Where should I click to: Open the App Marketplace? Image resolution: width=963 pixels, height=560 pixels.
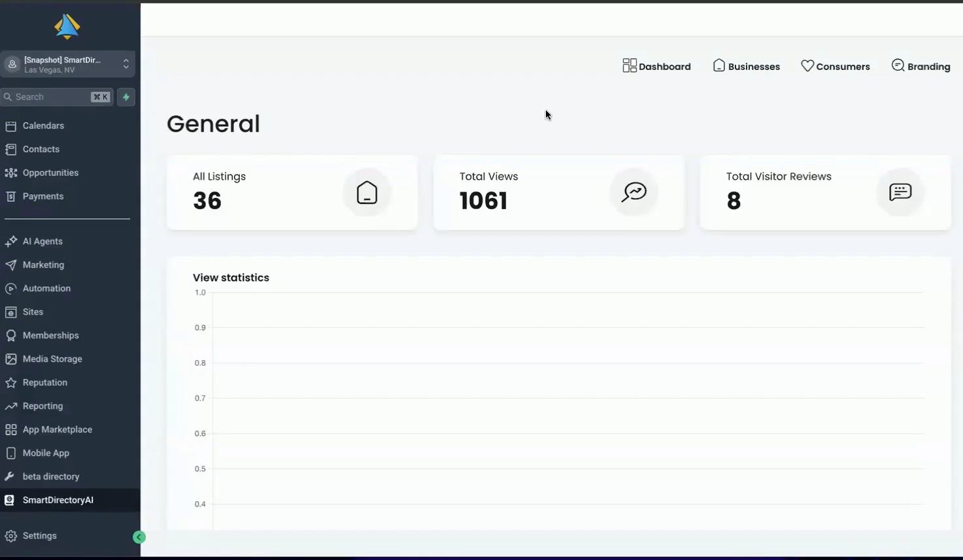pyautogui.click(x=57, y=429)
